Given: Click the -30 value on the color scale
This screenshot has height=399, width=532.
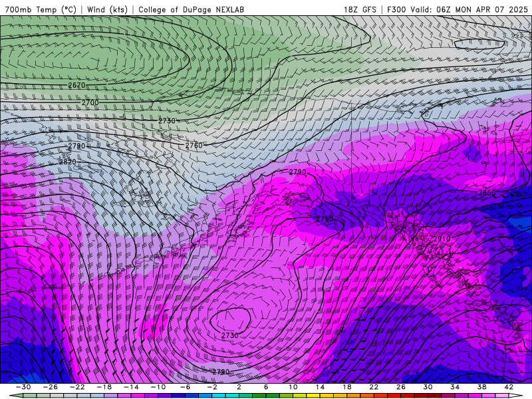Looking at the screenshot, I should 23,387.
